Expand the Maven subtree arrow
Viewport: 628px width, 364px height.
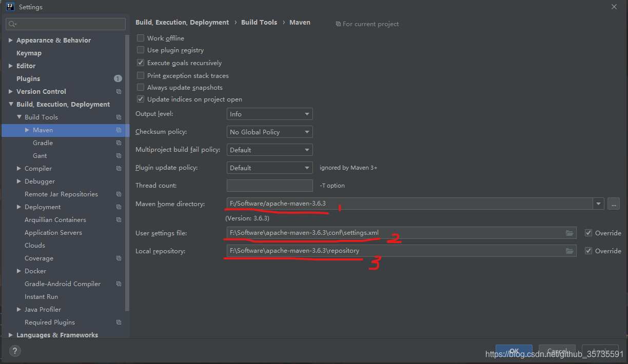click(x=27, y=130)
